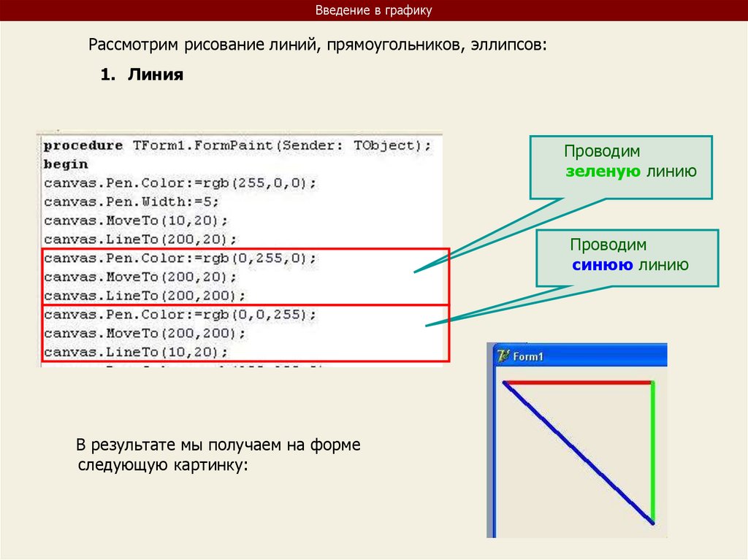748x560 pixels.
Task: Click the text "следующую картинку:"
Action: click(x=163, y=464)
